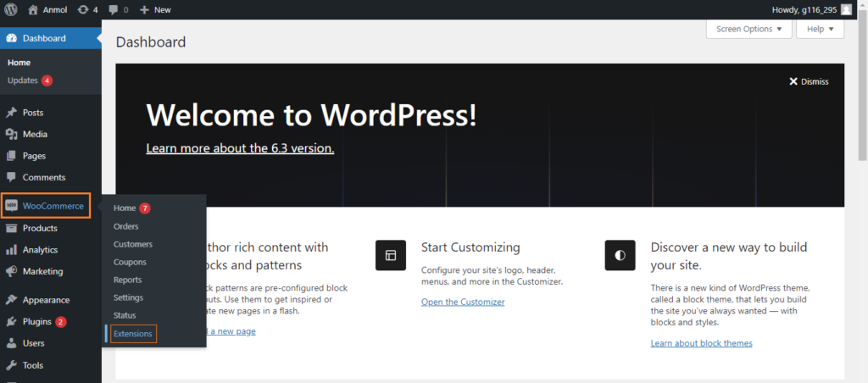Click the user avatar in the admin bar
868x383 pixels.
[x=846, y=9]
